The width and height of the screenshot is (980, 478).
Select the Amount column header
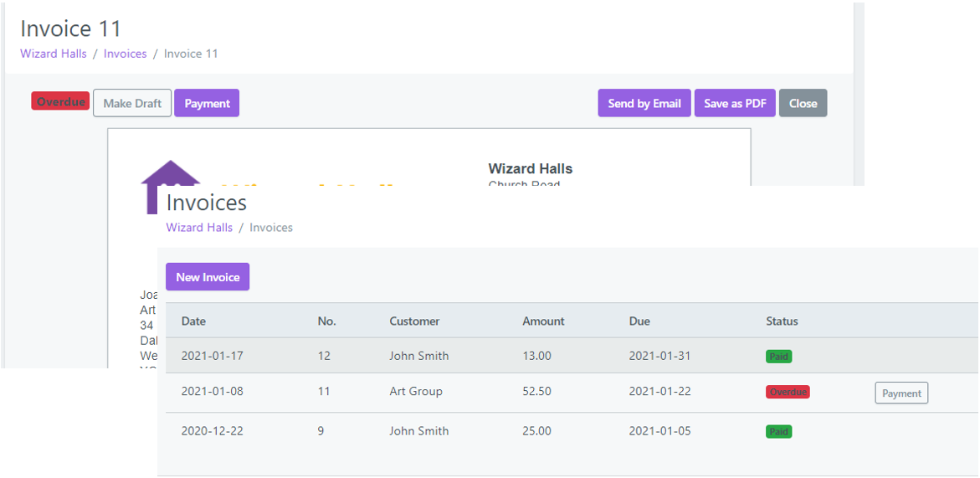pyautogui.click(x=543, y=321)
